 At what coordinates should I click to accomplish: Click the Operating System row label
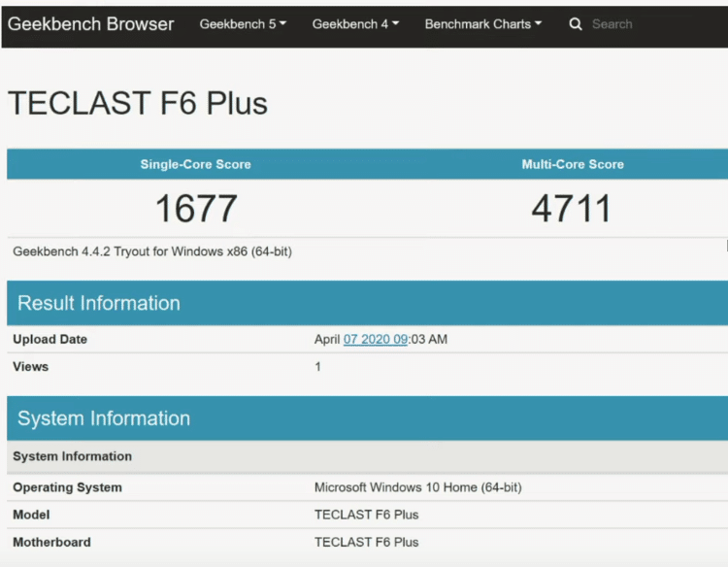[x=67, y=487]
